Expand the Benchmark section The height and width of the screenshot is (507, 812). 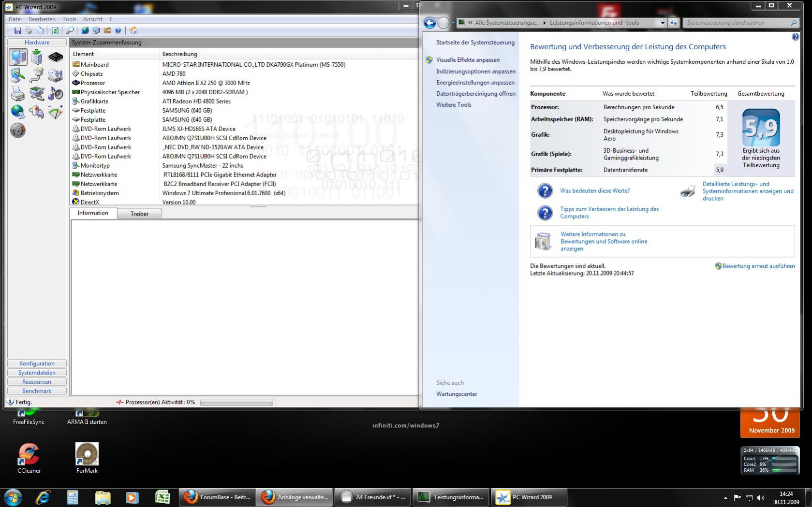click(37, 391)
